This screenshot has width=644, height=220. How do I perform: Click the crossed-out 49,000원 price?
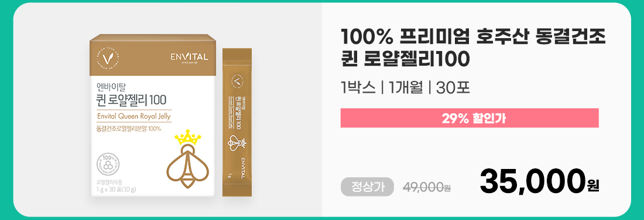[x=427, y=188]
